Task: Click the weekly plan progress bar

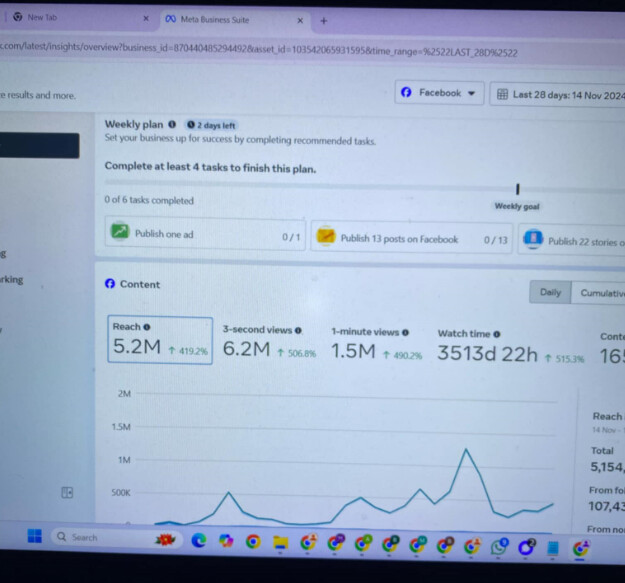Action: pyautogui.click(x=365, y=186)
